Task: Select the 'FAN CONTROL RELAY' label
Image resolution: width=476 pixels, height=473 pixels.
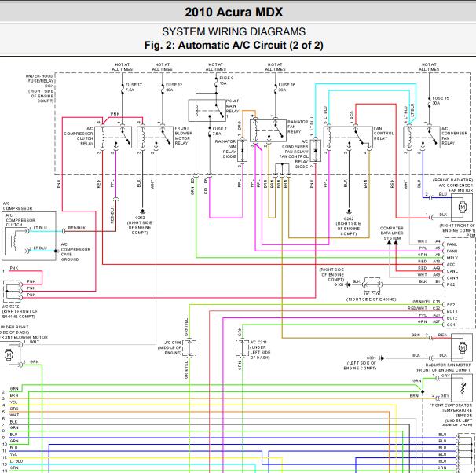Action: (x=384, y=134)
